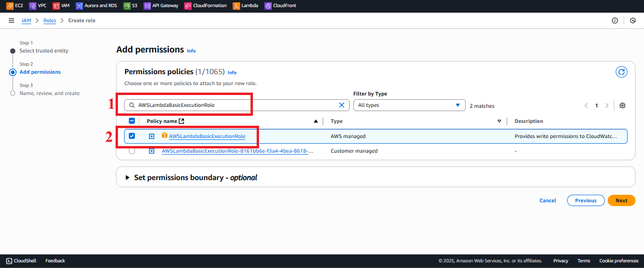644x268 pixels.
Task: Select Step 3 Name, review, and create
Action: point(50,93)
